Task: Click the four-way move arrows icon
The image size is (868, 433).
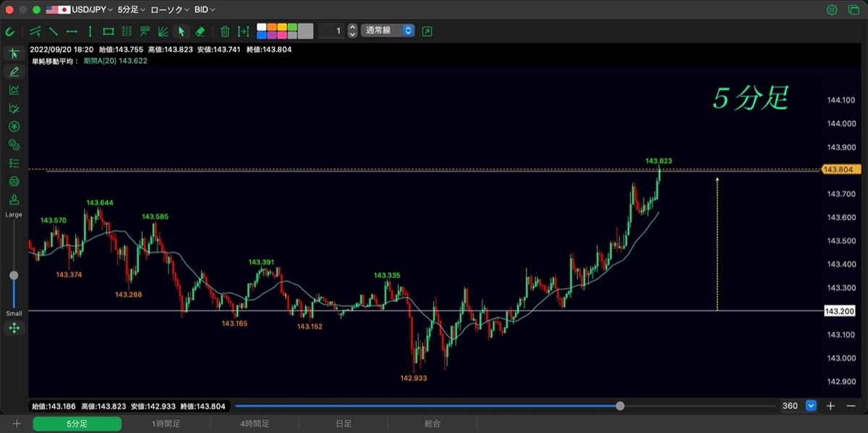Action: [x=14, y=328]
